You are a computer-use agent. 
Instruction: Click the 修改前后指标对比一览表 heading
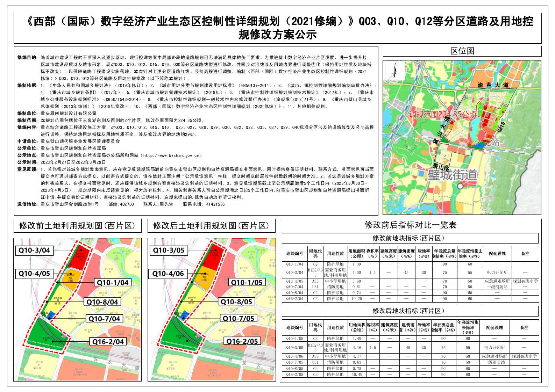pyautogui.click(x=411, y=225)
